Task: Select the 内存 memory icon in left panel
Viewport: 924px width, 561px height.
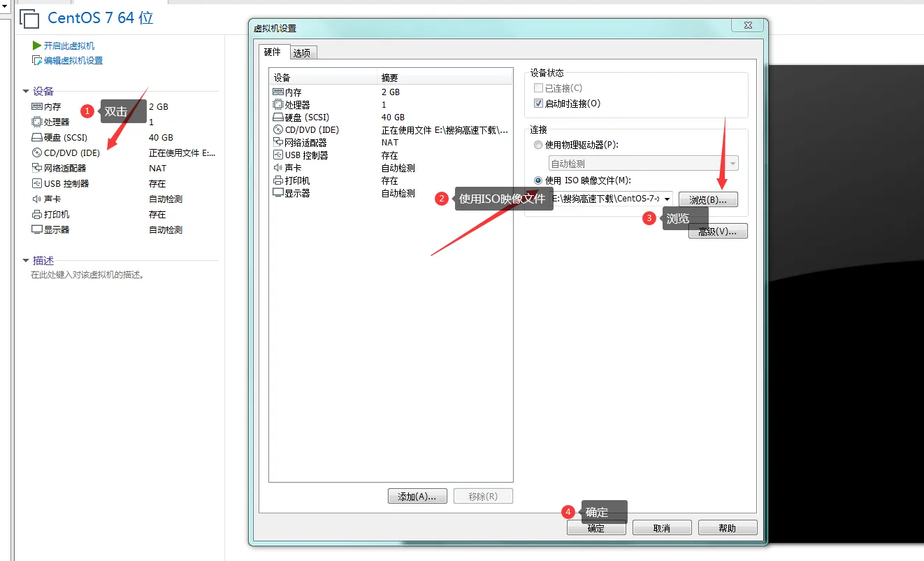Action: pyautogui.click(x=37, y=107)
